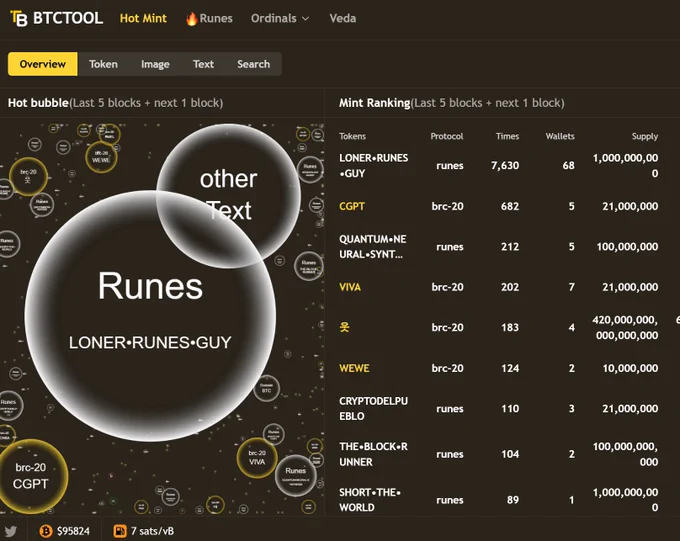Select the Runes bubble next to VIVA
The height and width of the screenshot is (541, 680).
pyautogui.click(x=296, y=475)
